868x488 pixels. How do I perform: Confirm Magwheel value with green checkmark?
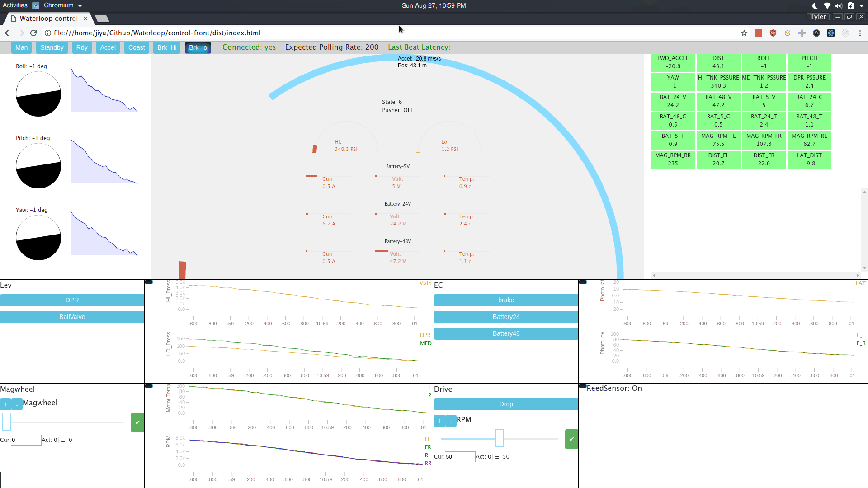(137, 422)
